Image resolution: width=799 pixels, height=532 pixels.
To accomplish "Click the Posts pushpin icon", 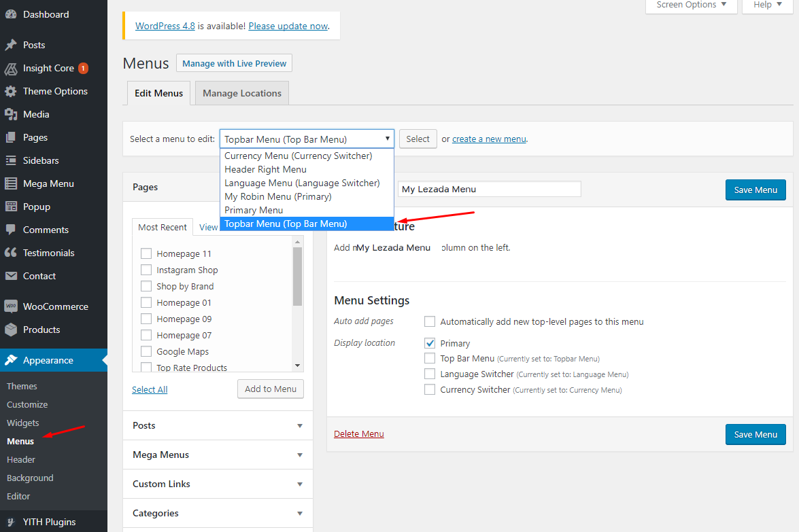I will coord(11,45).
